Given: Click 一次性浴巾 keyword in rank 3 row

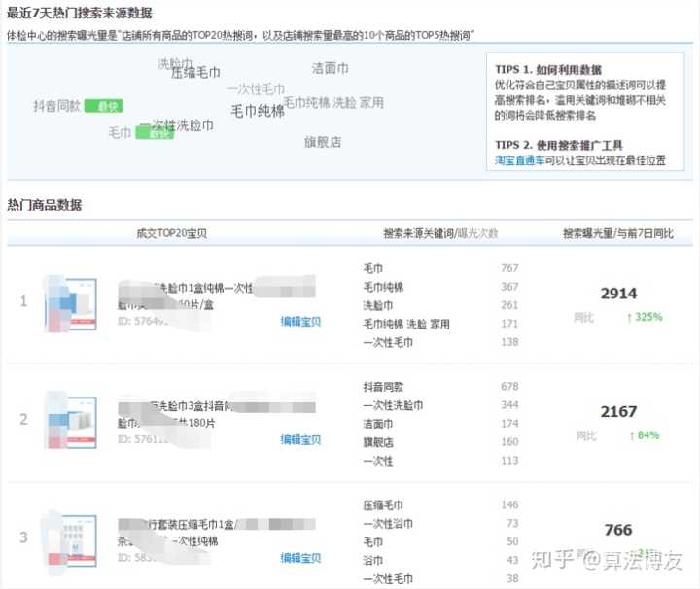Looking at the screenshot, I should [385, 524].
